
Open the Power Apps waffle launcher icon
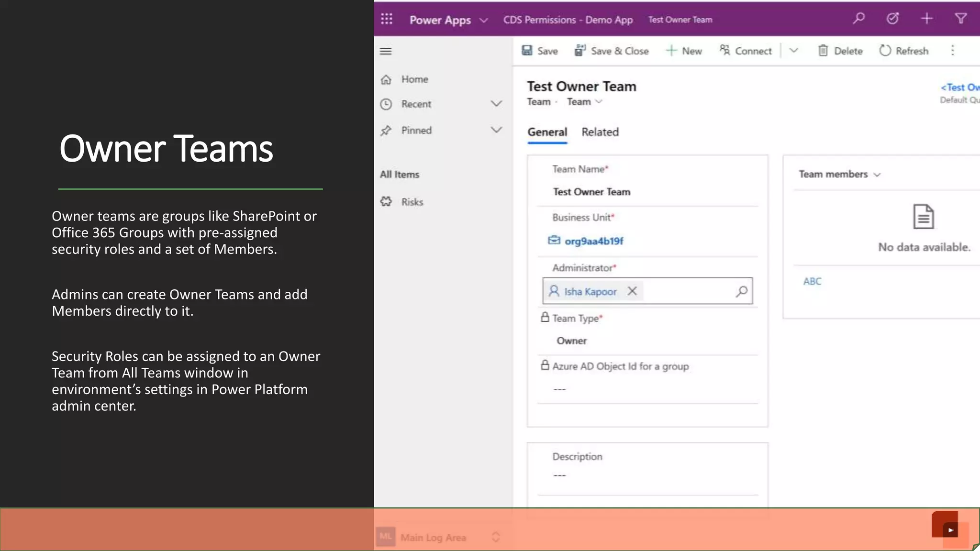tap(387, 19)
